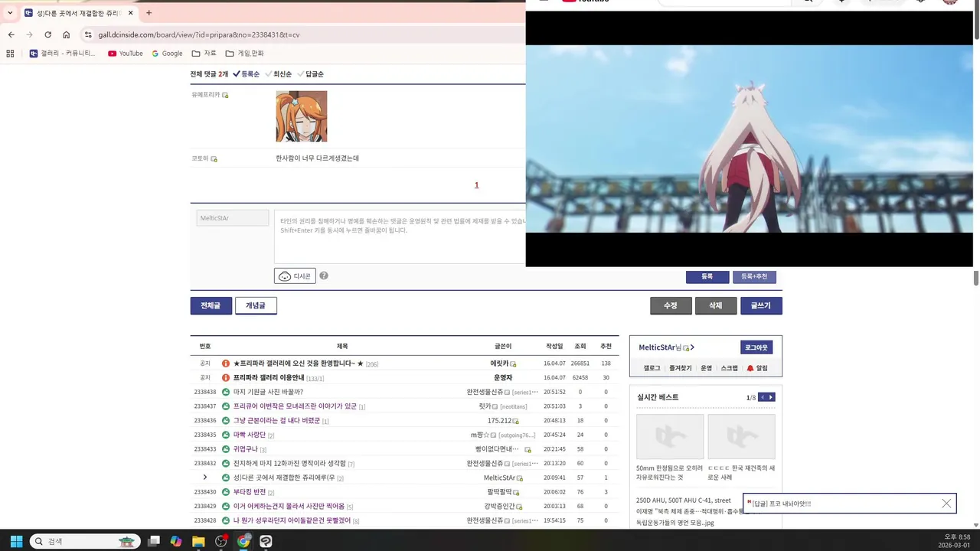Image resolution: width=980 pixels, height=551 pixels.
Task: Open the tab search dropdown arrow
Action: 10,13
